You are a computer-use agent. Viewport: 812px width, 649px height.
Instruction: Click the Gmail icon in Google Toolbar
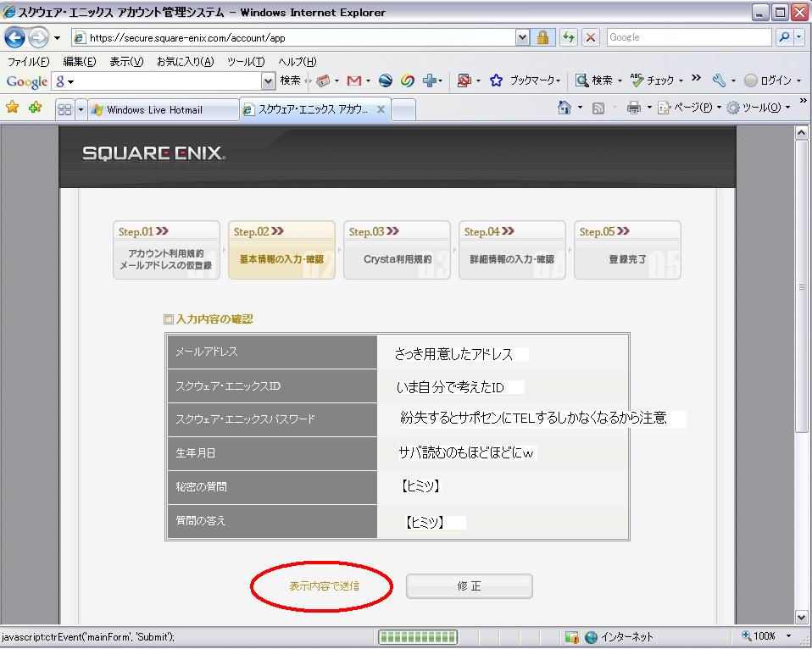click(x=354, y=80)
